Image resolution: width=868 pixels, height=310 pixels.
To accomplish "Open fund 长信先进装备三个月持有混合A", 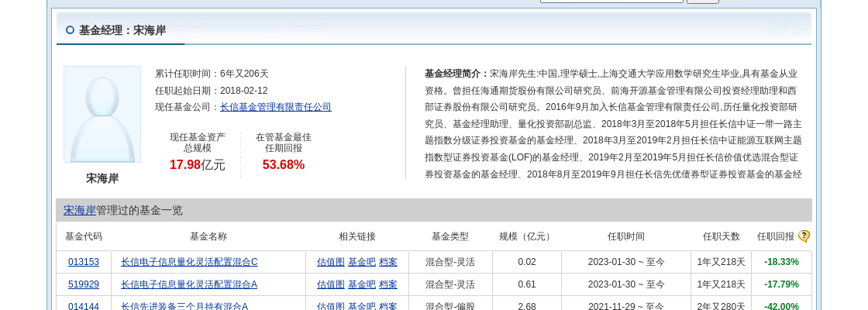I will pyautogui.click(x=184, y=306).
